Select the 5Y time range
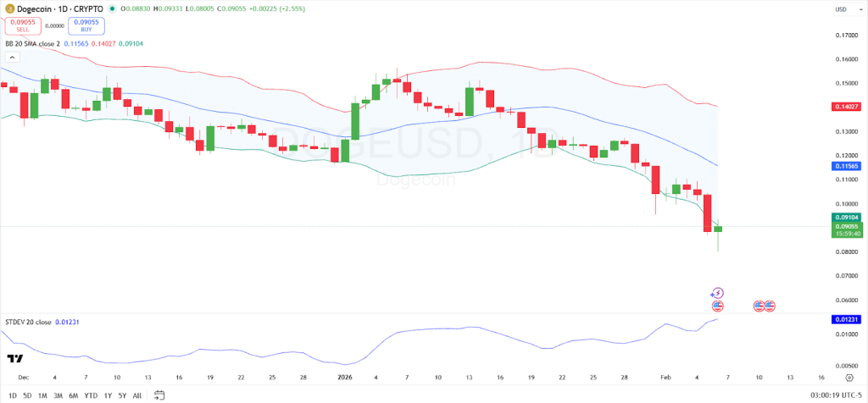 click(x=122, y=395)
